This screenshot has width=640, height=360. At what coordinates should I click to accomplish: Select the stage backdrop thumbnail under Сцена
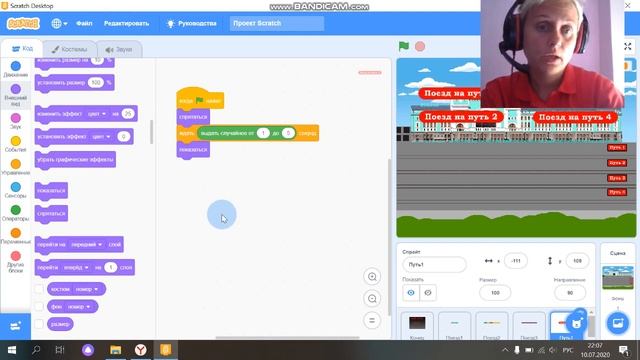click(x=618, y=277)
